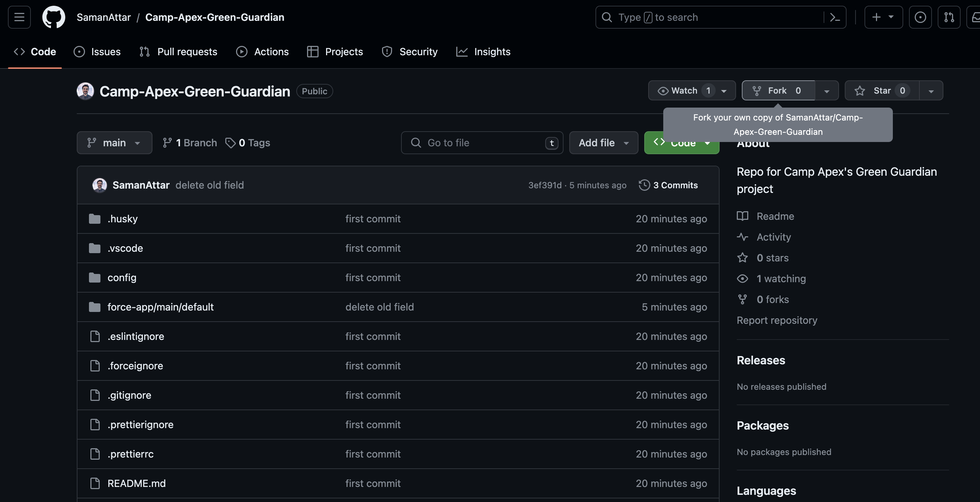Viewport: 980px width, 502px height.
Task: Go to the GitHub homepage via the Octocat logo
Action: pyautogui.click(x=54, y=17)
